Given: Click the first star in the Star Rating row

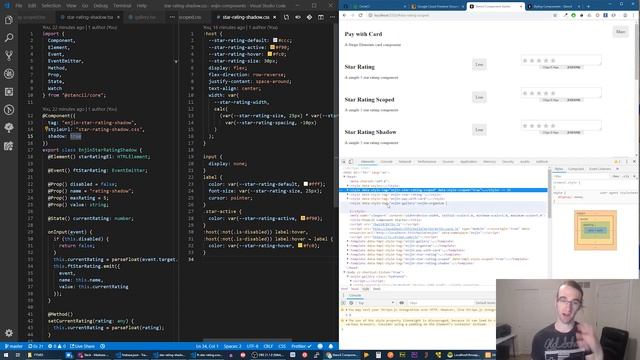Looking at the screenshot, I should [525, 60].
